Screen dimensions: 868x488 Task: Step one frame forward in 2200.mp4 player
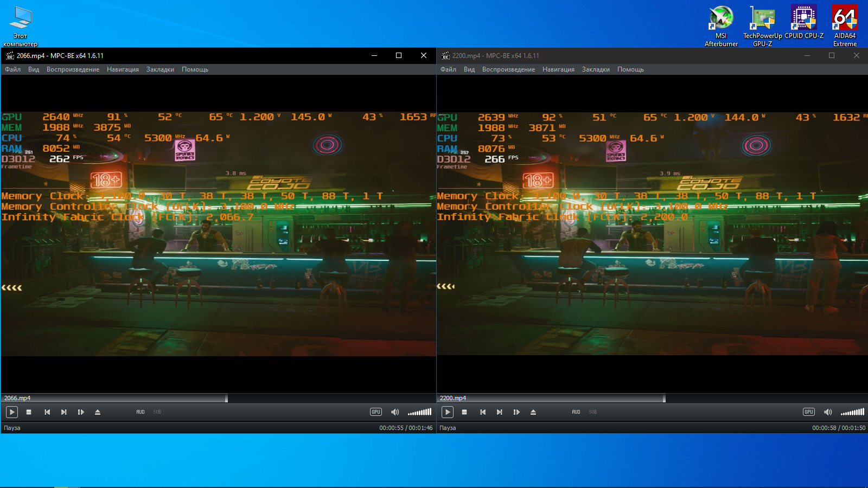[x=516, y=412]
